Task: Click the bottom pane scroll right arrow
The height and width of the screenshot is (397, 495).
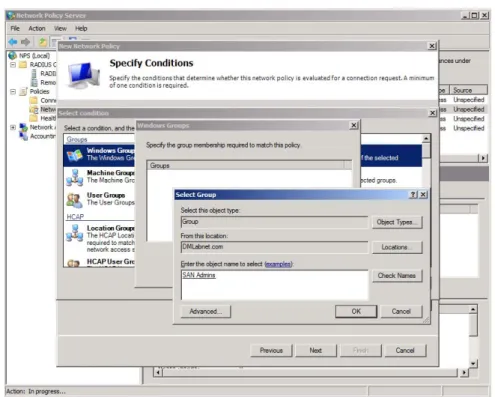Action: 464,372
